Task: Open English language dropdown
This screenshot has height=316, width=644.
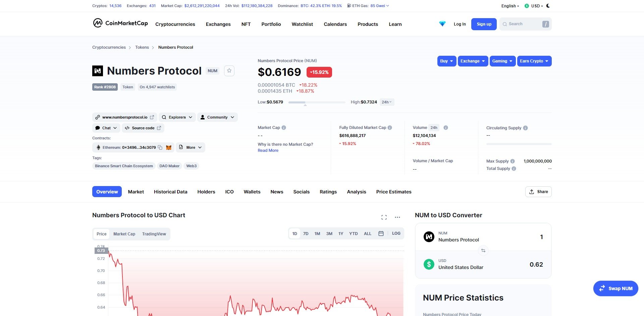Action: tap(510, 6)
